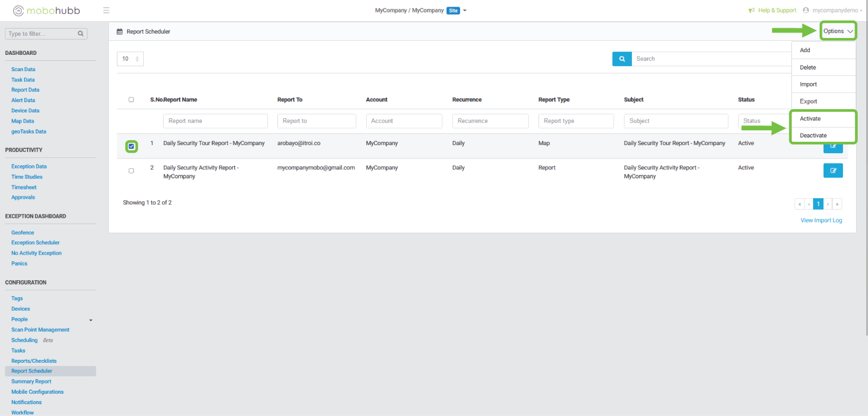Click the mycompanydemo user avatar icon

click(806, 10)
